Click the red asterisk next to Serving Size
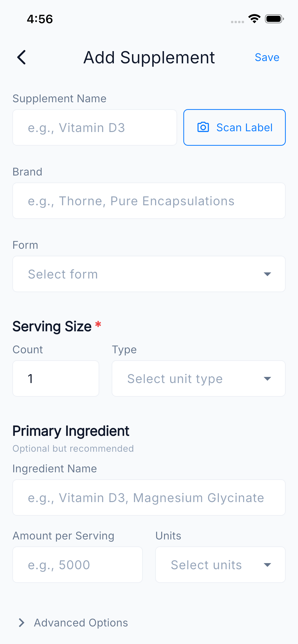The image size is (298, 644). coord(98,325)
